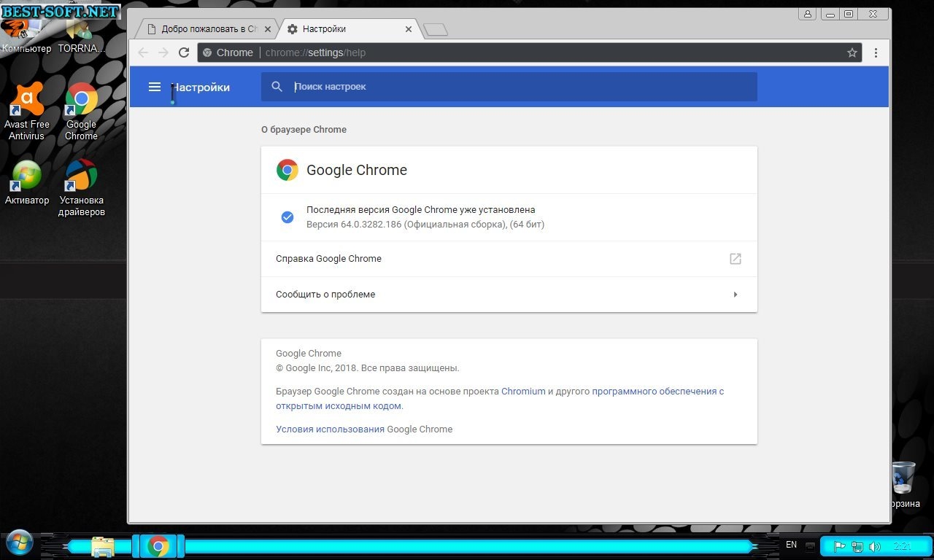This screenshot has height=560, width=934.
Task: Open Справка Google Chrome help row
Action: point(509,259)
